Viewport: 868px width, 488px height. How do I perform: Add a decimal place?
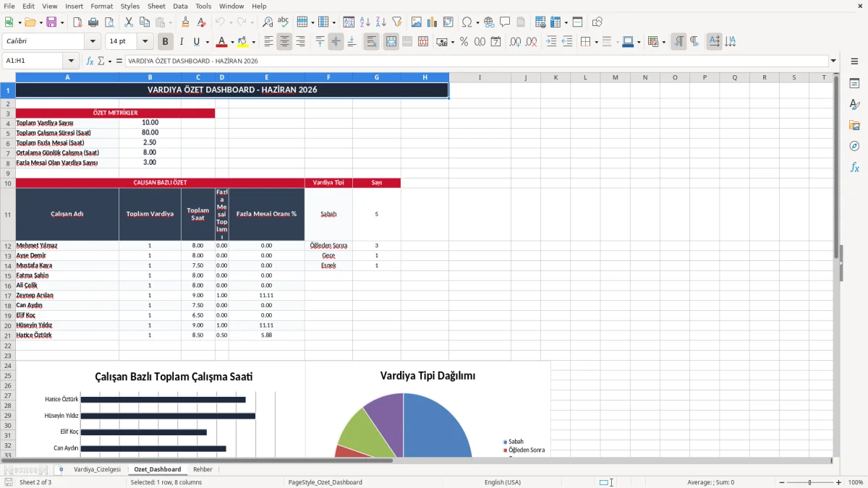click(x=516, y=42)
